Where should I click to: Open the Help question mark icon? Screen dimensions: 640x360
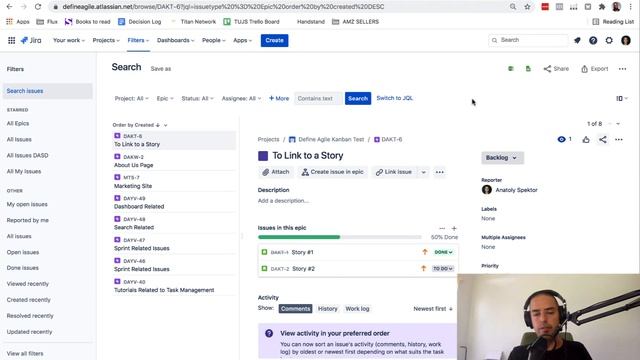tap(593, 40)
